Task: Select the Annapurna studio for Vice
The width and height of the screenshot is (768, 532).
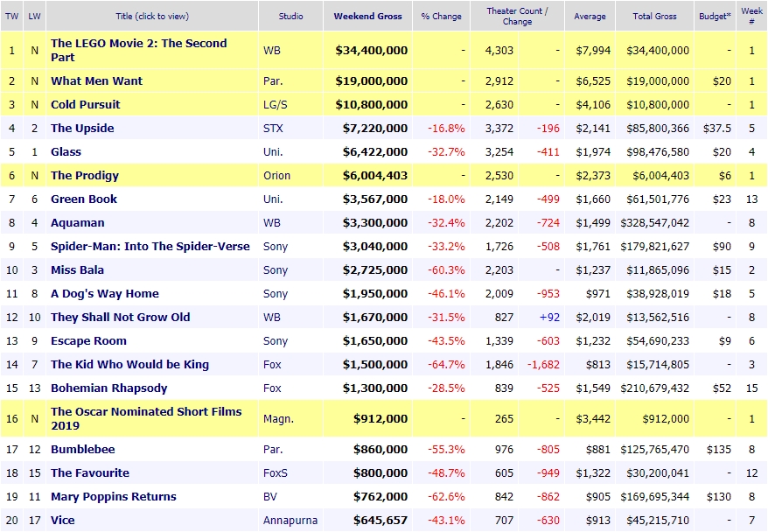Action: point(290,520)
